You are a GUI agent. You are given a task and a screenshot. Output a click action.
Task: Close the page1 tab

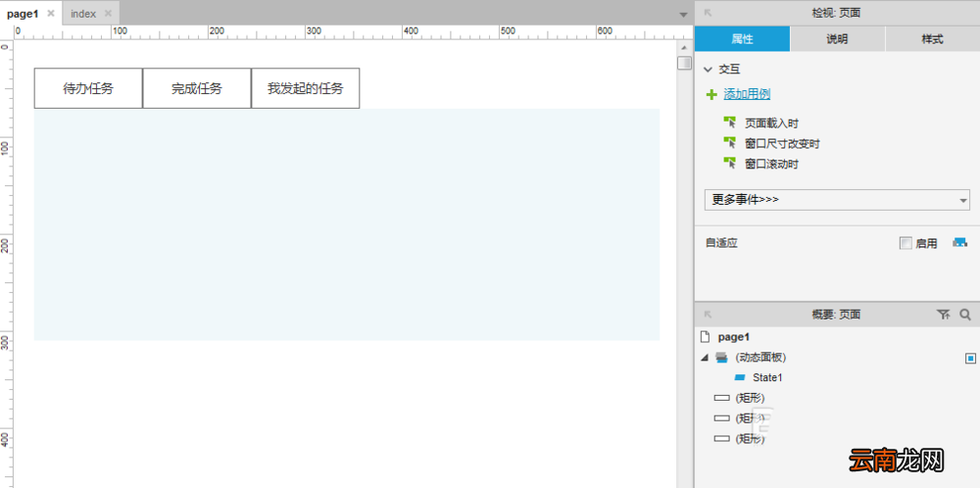pos(51,13)
